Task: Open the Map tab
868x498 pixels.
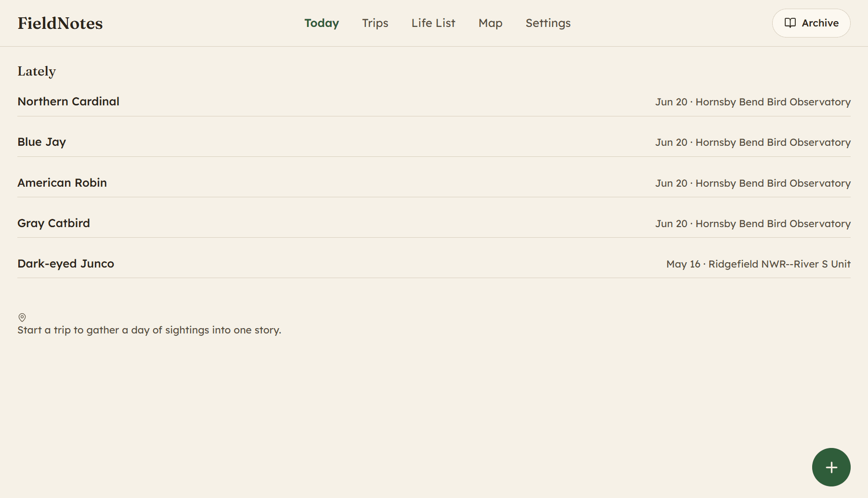Action: [491, 23]
